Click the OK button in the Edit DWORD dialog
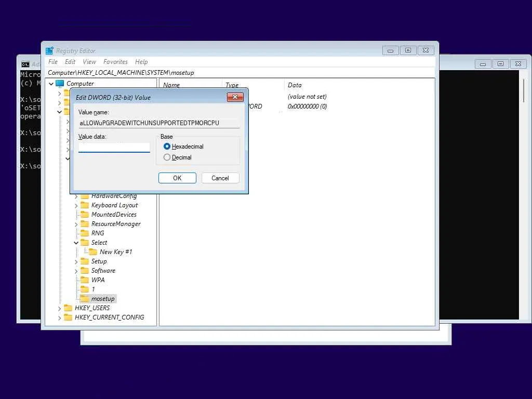This screenshot has width=532, height=399. [177, 178]
